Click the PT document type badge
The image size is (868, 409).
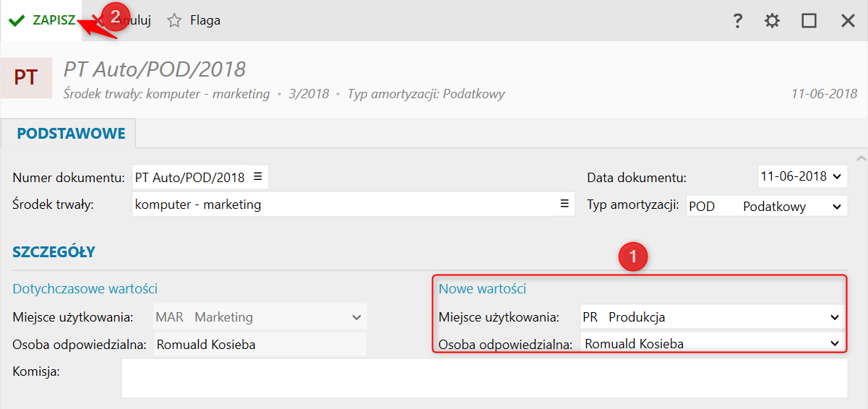26,77
